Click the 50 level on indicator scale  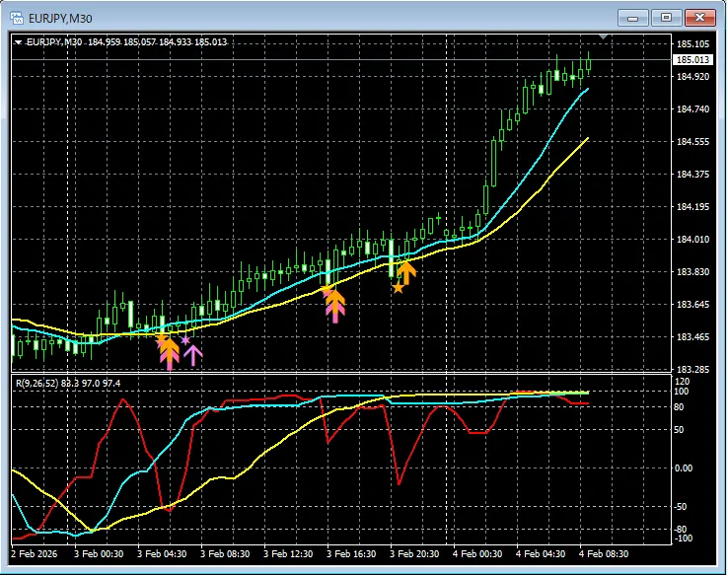[682, 430]
